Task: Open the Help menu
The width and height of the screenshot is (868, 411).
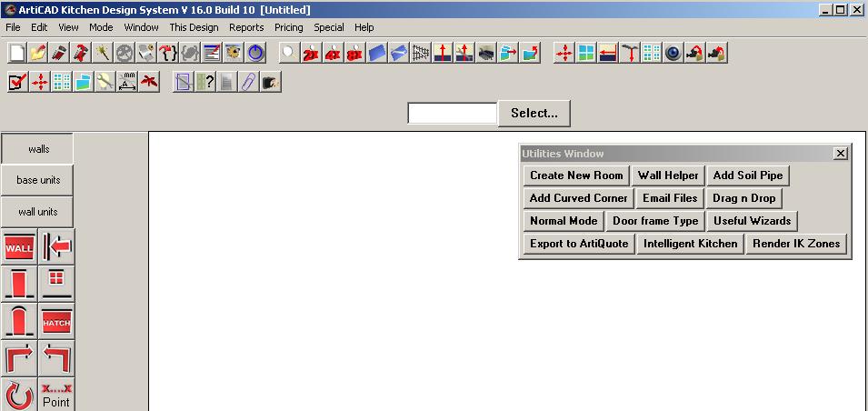Action: pyautogui.click(x=364, y=27)
